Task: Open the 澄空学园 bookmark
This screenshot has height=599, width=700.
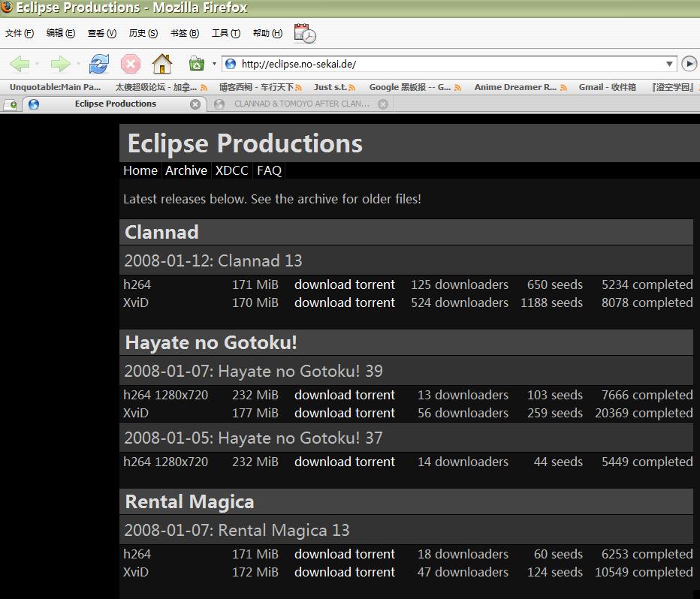Action: (x=673, y=87)
